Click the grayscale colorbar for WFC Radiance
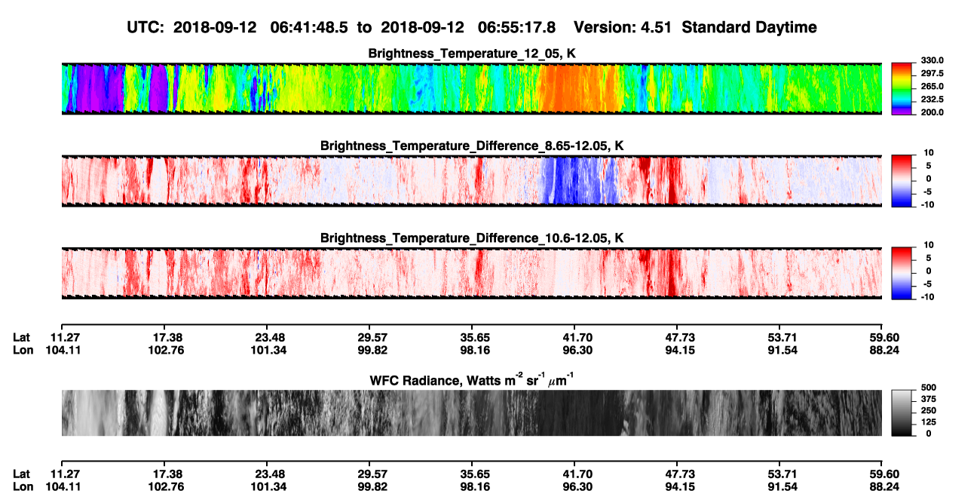 901,413
